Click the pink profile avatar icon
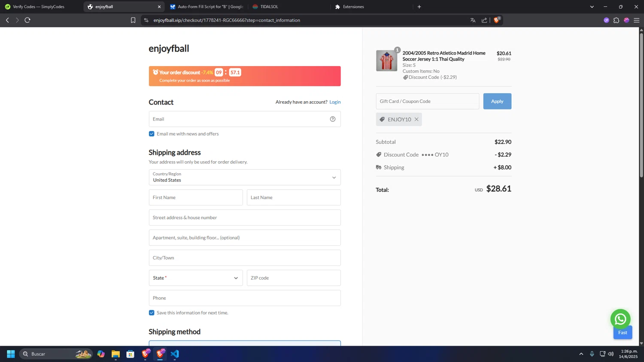 626,20
